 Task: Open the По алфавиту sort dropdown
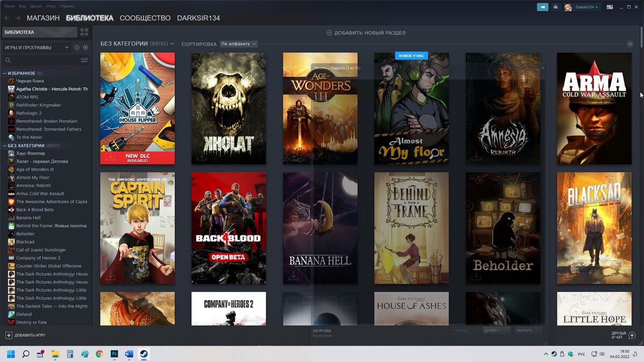coord(239,44)
